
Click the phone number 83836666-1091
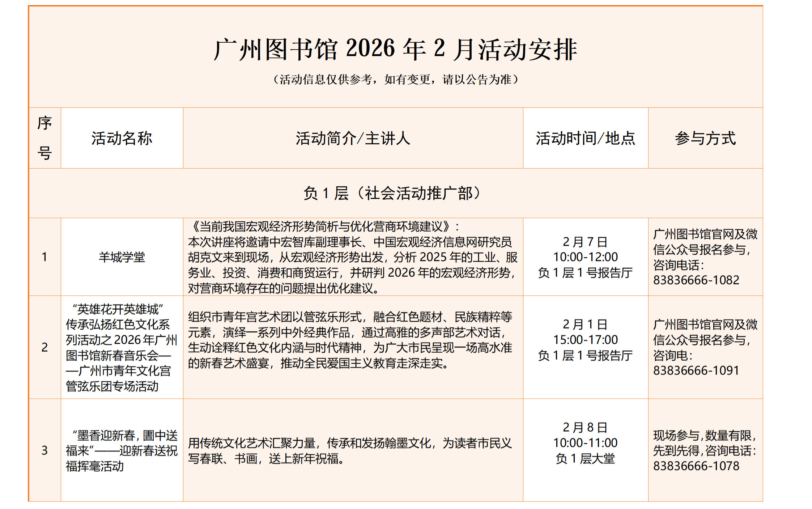pos(696,370)
